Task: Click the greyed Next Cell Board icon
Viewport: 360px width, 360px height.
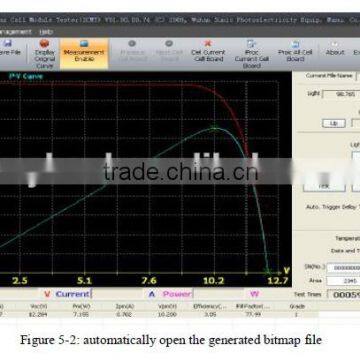Action: (169, 43)
